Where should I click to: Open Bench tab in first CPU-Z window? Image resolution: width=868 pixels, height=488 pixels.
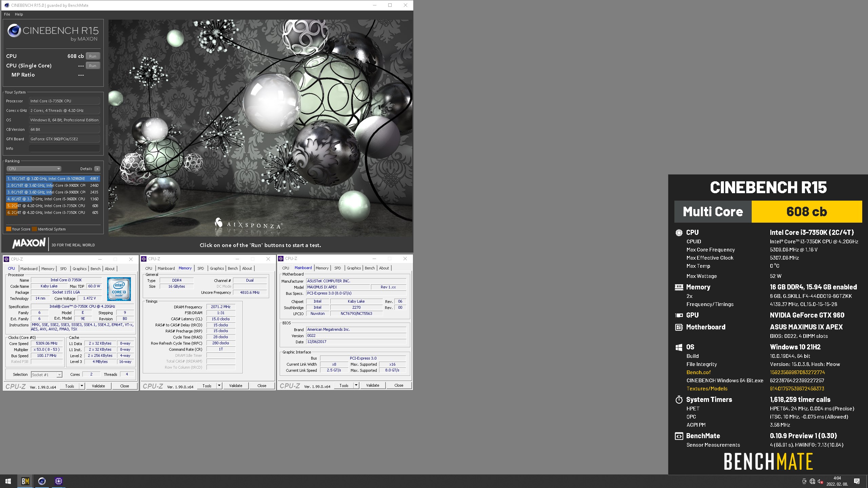(x=96, y=269)
